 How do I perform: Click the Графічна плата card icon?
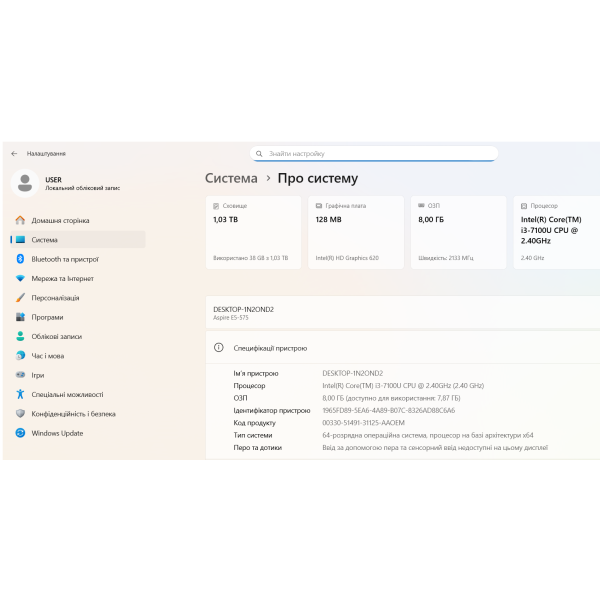click(x=318, y=206)
